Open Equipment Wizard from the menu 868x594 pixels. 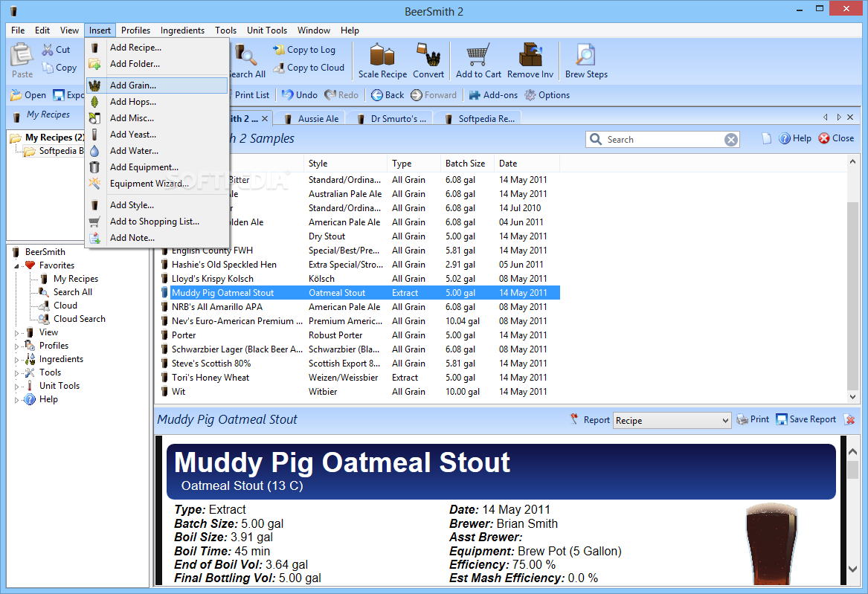pos(157,184)
